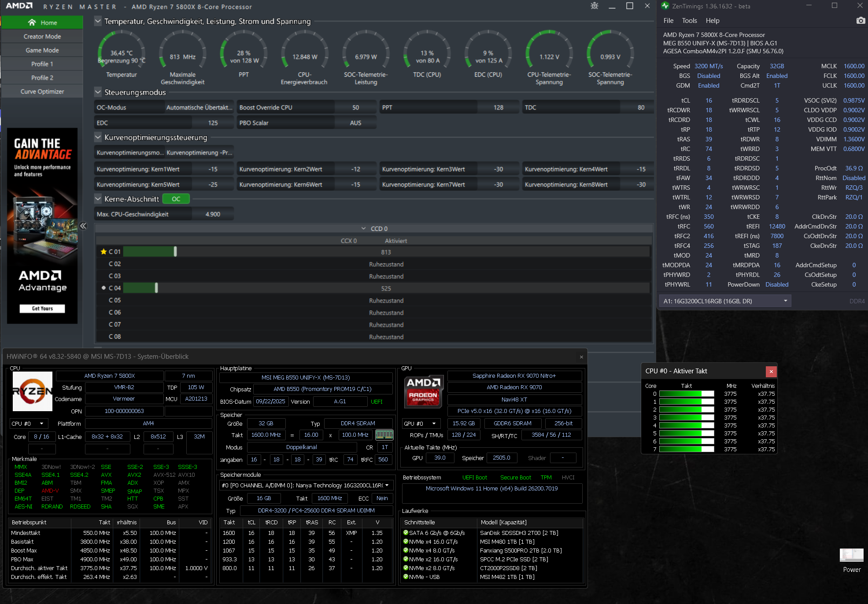Collapse the Steuerungsmodus section
This screenshot has width=868, height=604.
(x=98, y=92)
